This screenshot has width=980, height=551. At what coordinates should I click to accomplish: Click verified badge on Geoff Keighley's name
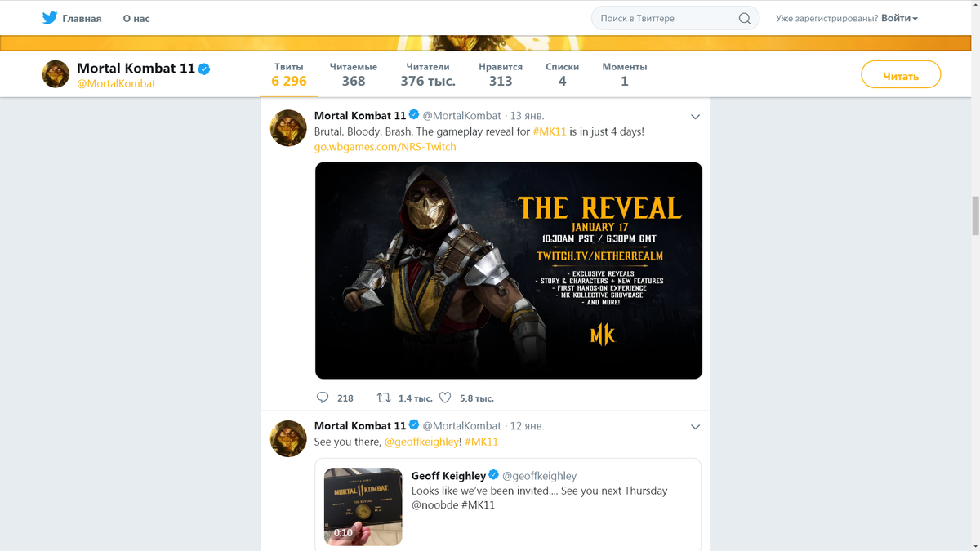494,474
